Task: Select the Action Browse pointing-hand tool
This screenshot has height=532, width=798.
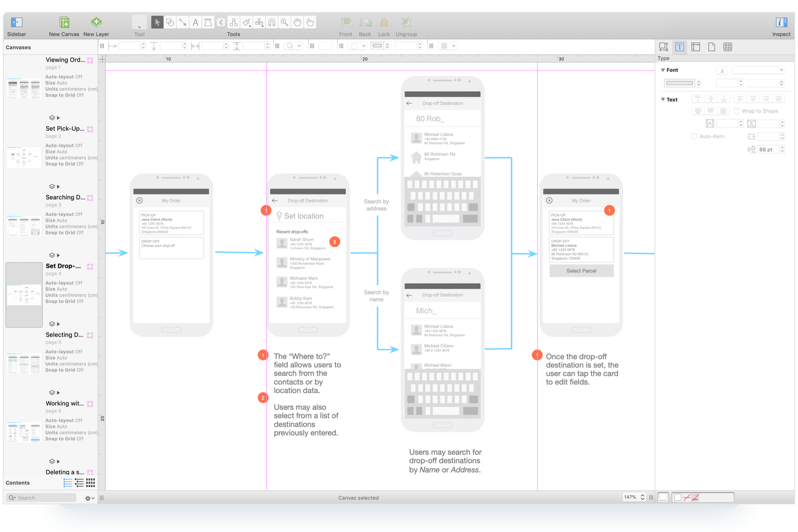Action: pos(310,22)
